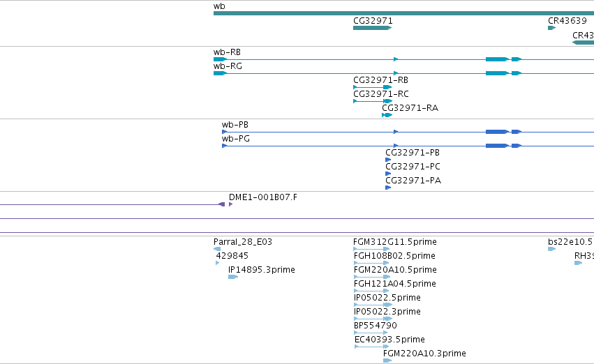Click the CG32971-RB transcript glyph
Image resolution: width=594 pixels, height=364 pixels.
click(373, 87)
